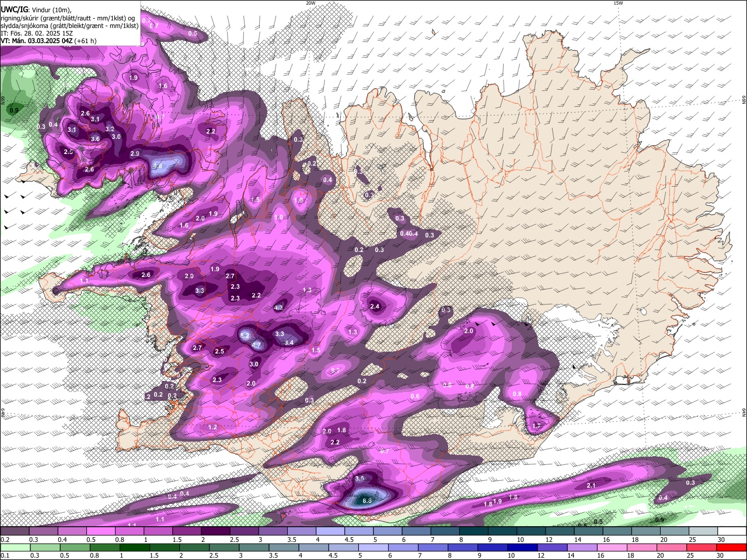747x560 pixels.
Task: Select the init time line 'IT: Fös. 28. 02. 2025 15Z'
Action: [x=36, y=33]
